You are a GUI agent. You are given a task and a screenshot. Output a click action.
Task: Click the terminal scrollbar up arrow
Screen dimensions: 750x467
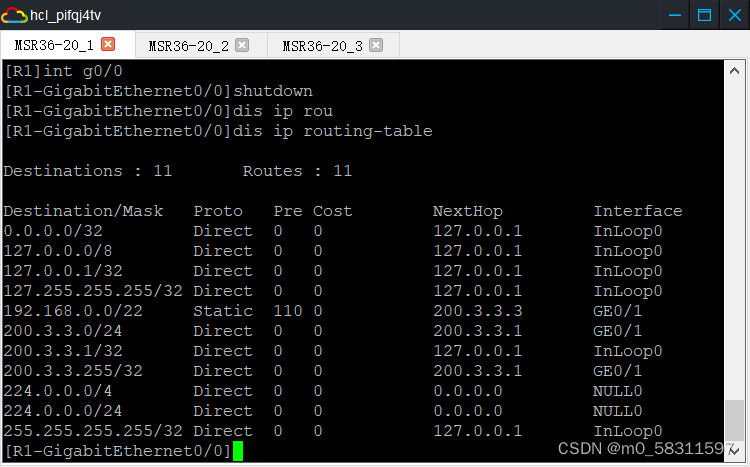tap(735, 71)
